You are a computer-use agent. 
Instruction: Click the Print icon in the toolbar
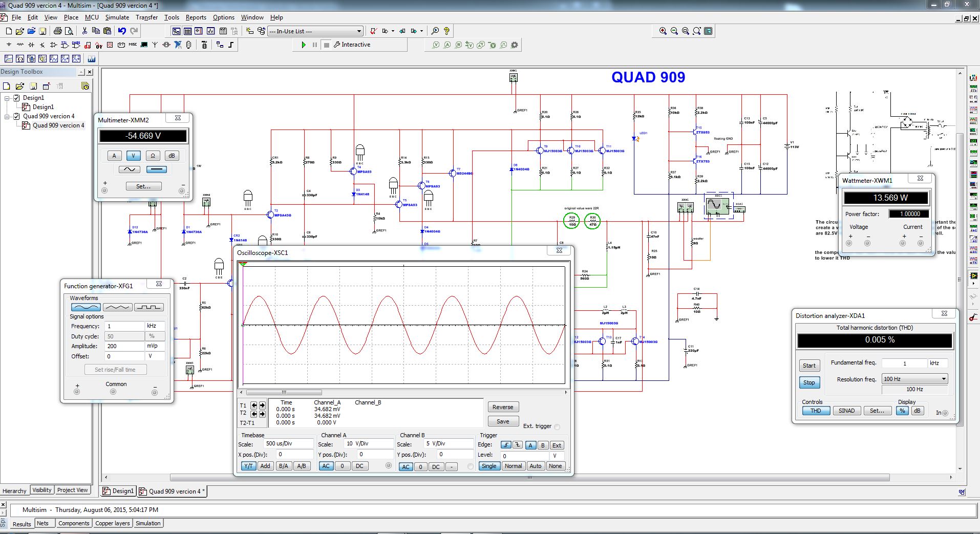point(58,31)
